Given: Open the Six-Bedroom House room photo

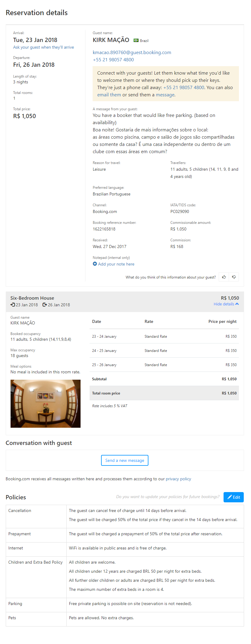Looking at the screenshot, I should coord(46,404).
